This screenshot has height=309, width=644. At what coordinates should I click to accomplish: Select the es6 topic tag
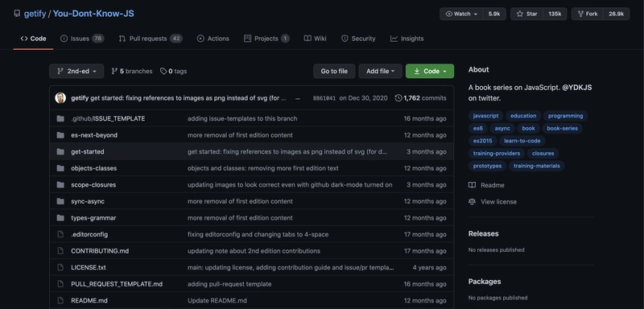coord(477,129)
